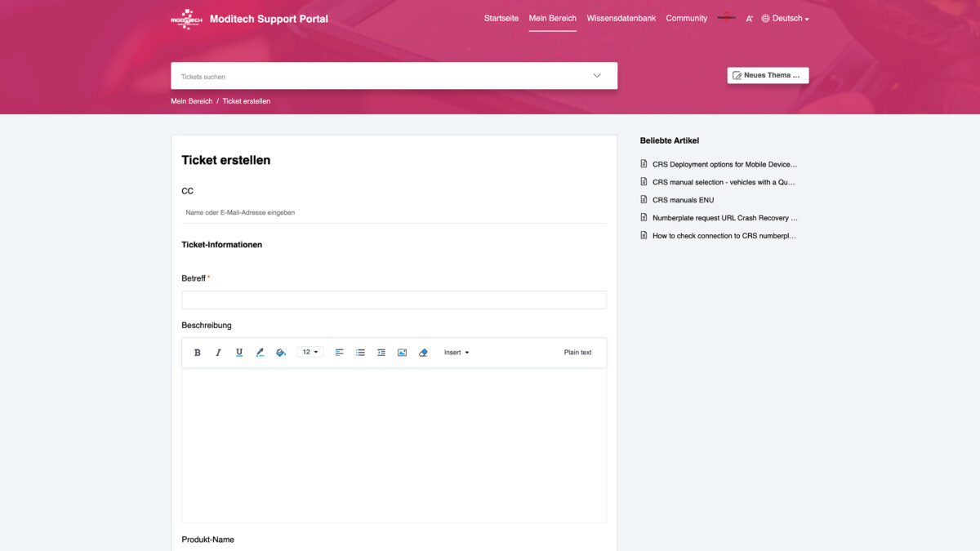The image size is (980, 551).
Task: Open the article CRS manuals ENU
Action: coord(682,199)
